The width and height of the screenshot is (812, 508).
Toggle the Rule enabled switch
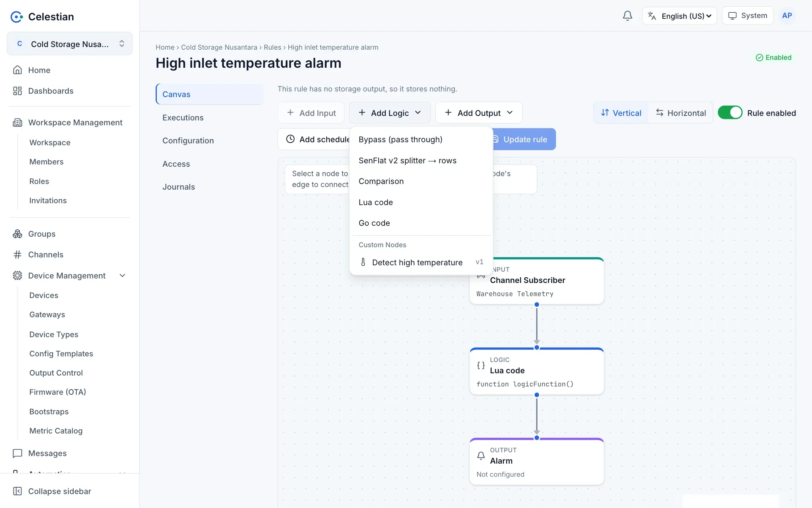pos(730,113)
